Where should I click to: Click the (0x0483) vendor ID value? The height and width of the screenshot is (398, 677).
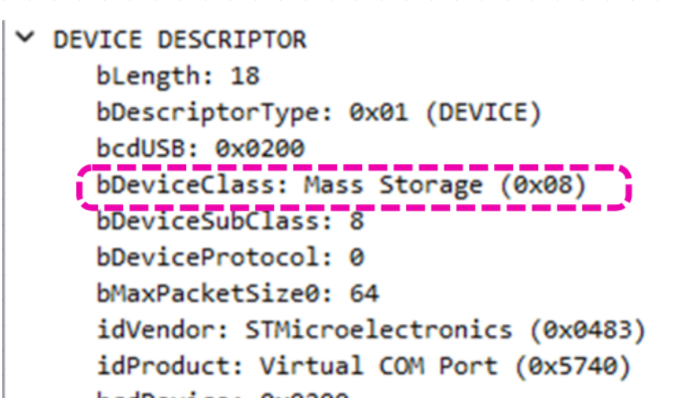pos(588,330)
